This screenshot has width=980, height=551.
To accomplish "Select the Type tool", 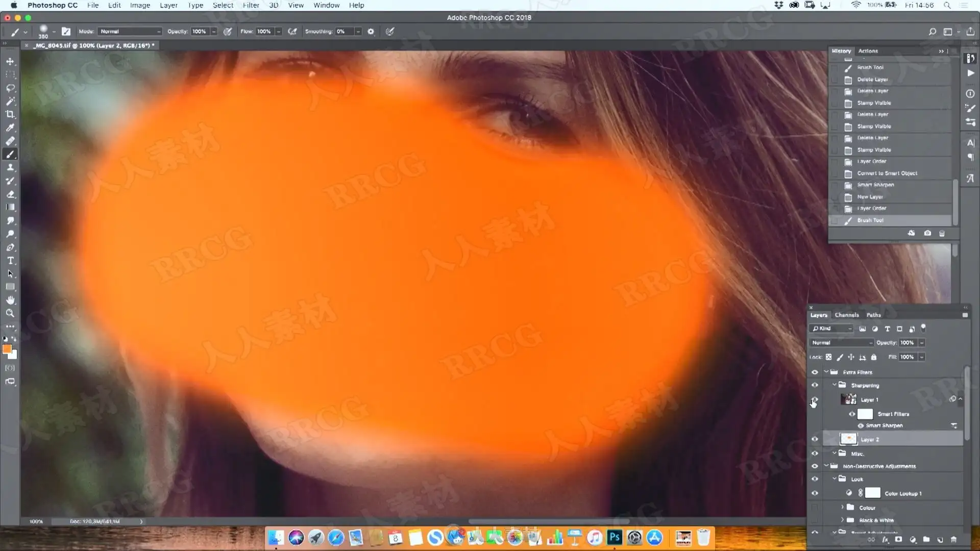I will [x=10, y=261].
